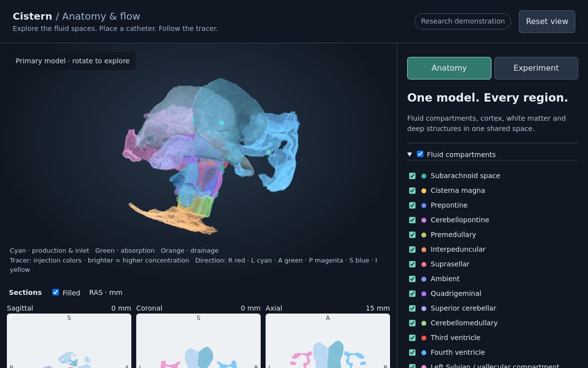Click the orange Interpeduncular color dot
588x368 pixels.
point(424,250)
